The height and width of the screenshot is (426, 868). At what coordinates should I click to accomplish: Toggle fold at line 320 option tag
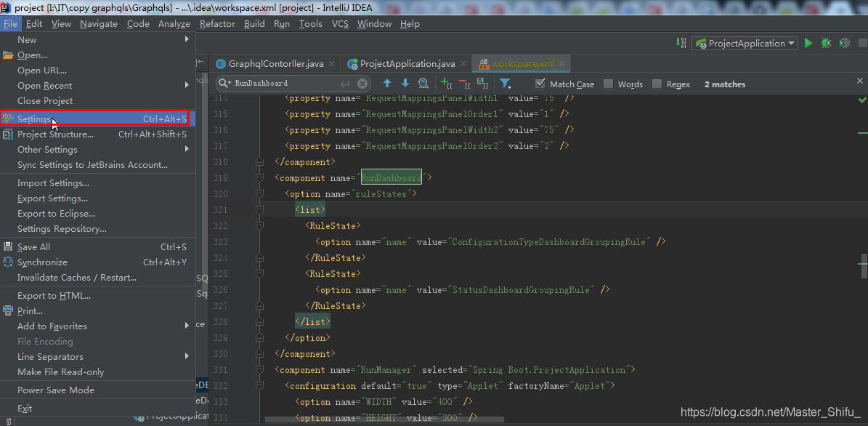click(259, 194)
